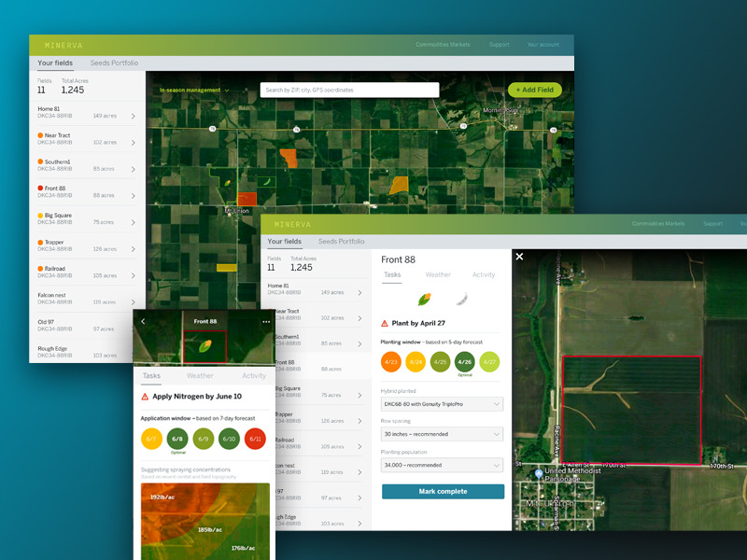Click the alert triangle beside Plant by April 27
This screenshot has height=560, width=747.
[x=385, y=323]
